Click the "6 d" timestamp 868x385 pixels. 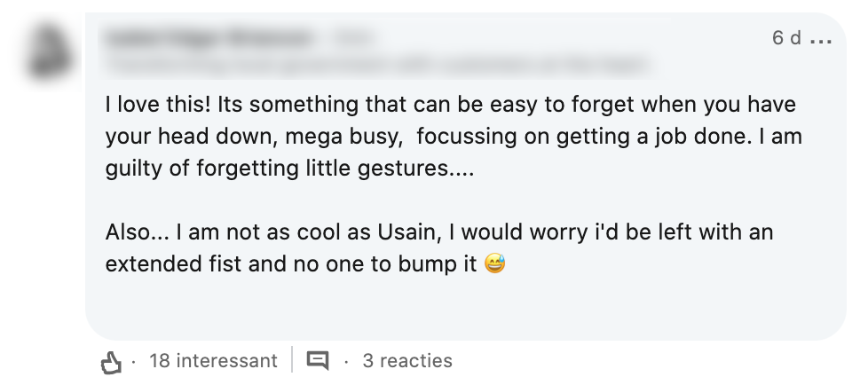pos(786,38)
